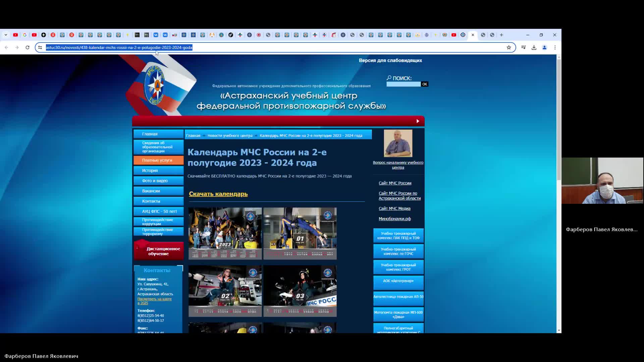This screenshot has width=644, height=362.
Task: Click the Главная breadcrumb link
Action: pyautogui.click(x=193, y=135)
